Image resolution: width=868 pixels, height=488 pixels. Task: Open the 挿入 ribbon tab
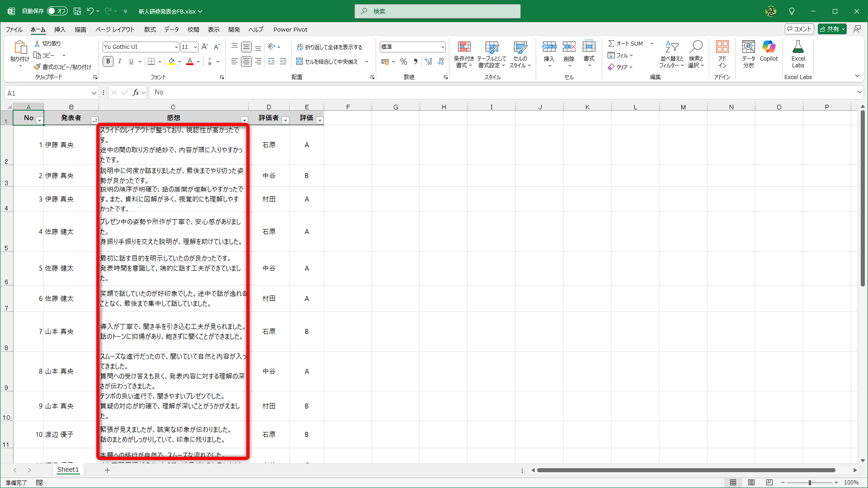[59, 29]
